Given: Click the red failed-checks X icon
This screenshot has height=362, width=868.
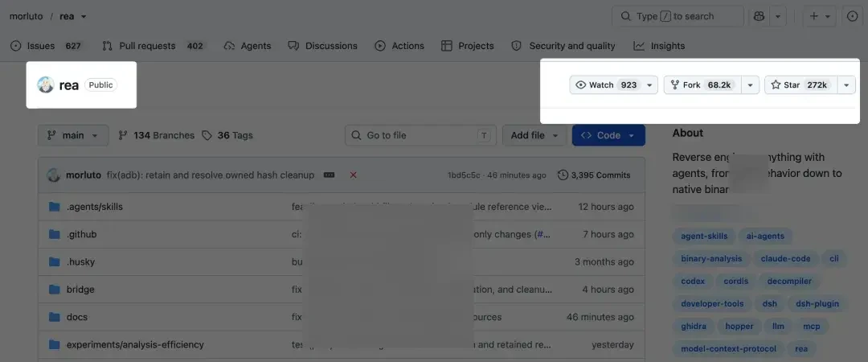Looking at the screenshot, I should coord(353,175).
